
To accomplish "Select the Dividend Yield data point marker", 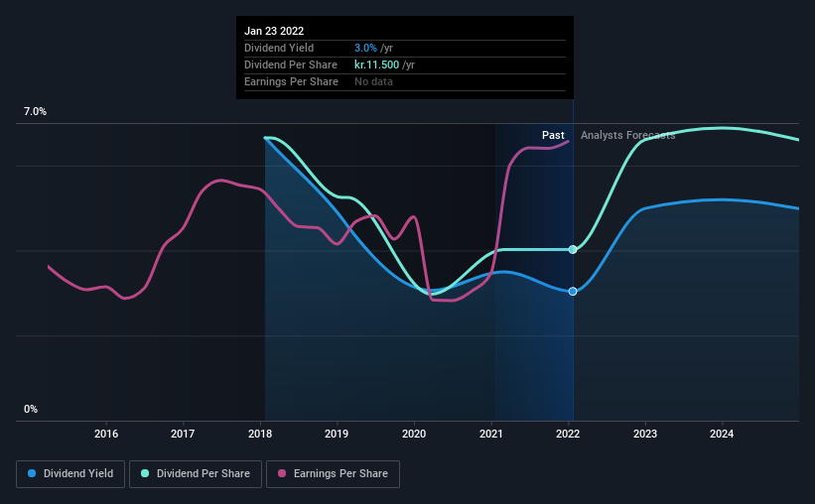I will (x=573, y=292).
